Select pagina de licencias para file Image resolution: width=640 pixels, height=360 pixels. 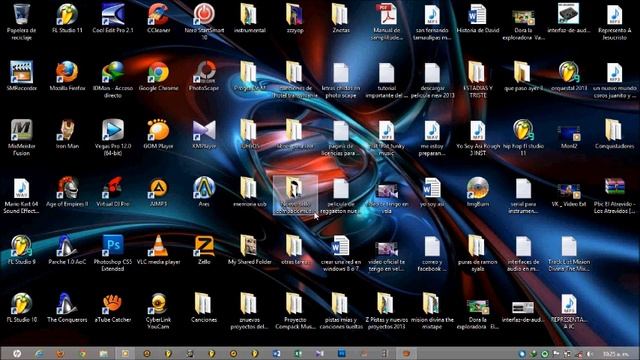coord(341,138)
